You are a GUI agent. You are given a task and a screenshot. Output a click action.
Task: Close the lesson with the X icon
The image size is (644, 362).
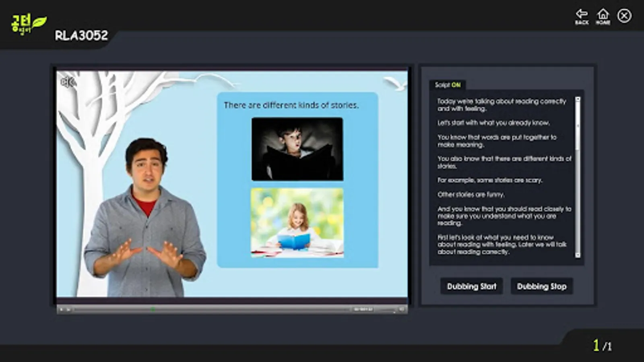tap(624, 16)
